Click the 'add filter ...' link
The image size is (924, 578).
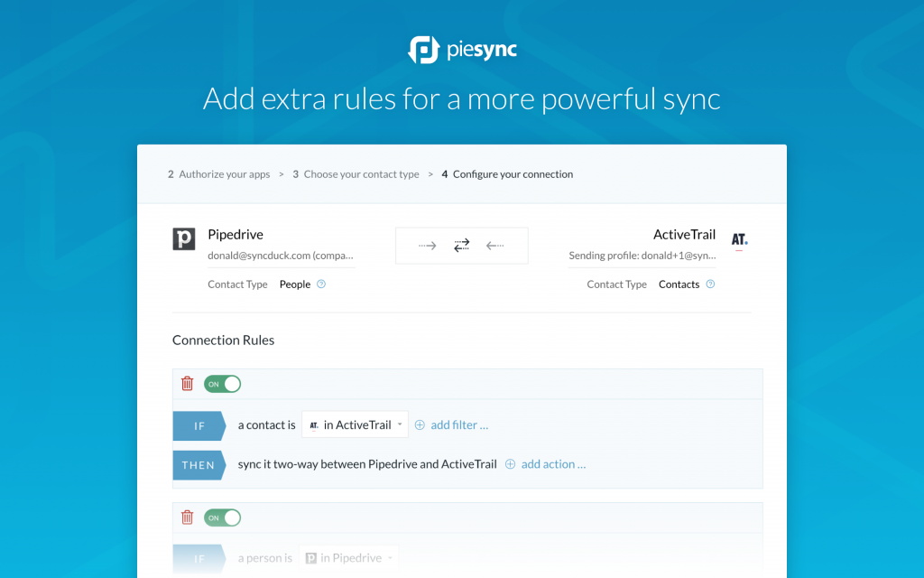(459, 425)
